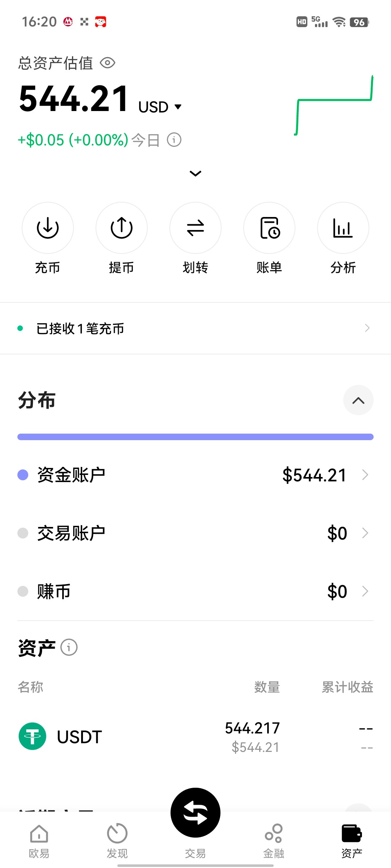Viewport: 391px width, 868px height.
Task: Open the 交易账户 trading account row
Action: 195,533
